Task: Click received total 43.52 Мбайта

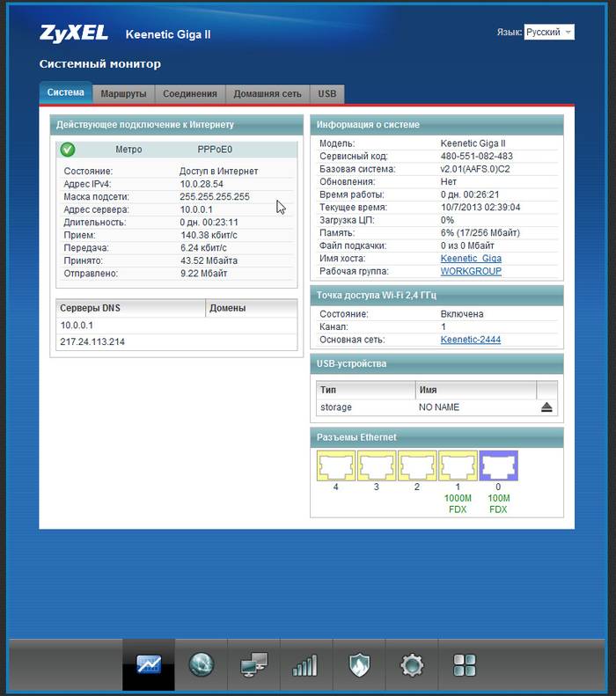Action: tap(209, 260)
